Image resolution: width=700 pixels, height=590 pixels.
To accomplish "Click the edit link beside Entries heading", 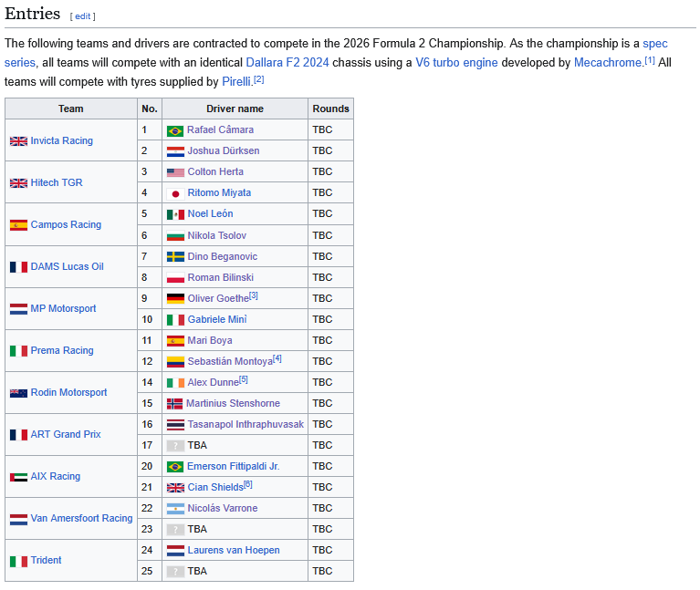I will 82,16.
